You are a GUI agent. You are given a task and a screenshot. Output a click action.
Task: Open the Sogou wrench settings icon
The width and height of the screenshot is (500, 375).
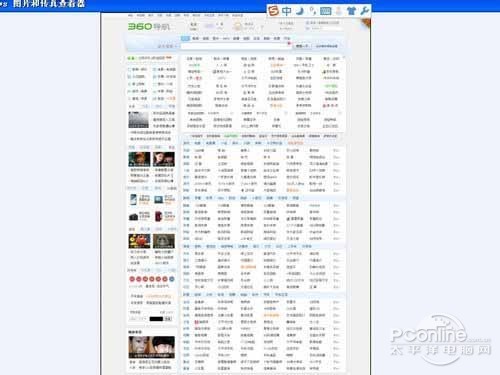click(x=364, y=11)
